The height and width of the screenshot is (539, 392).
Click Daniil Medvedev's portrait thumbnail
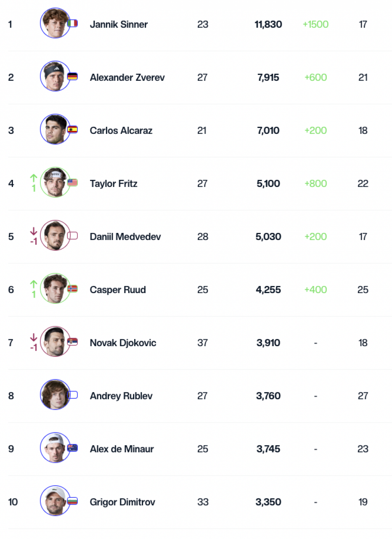tap(55, 235)
